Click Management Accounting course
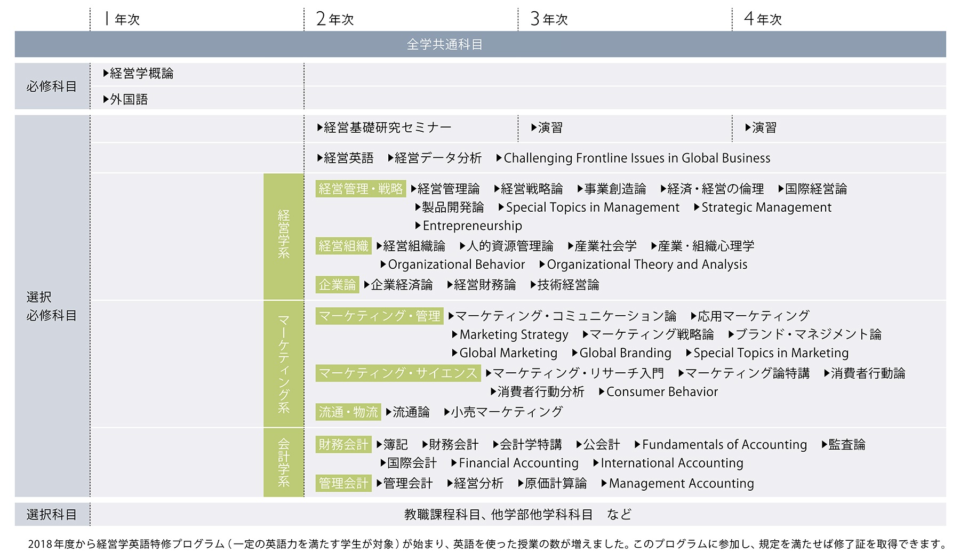The image size is (960, 560). coord(677,484)
